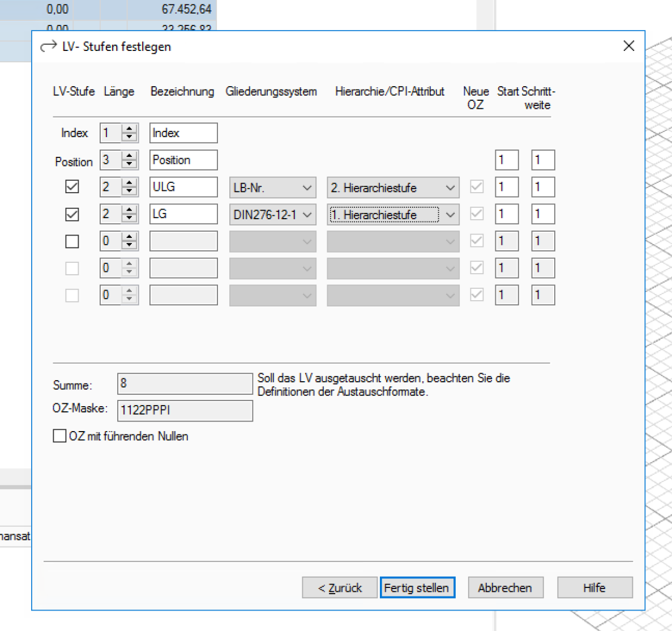Enable the third empty LV-Stufe checkbox
Image resolution: width=672 pixels, height=631 pixels.
(72, 241)
